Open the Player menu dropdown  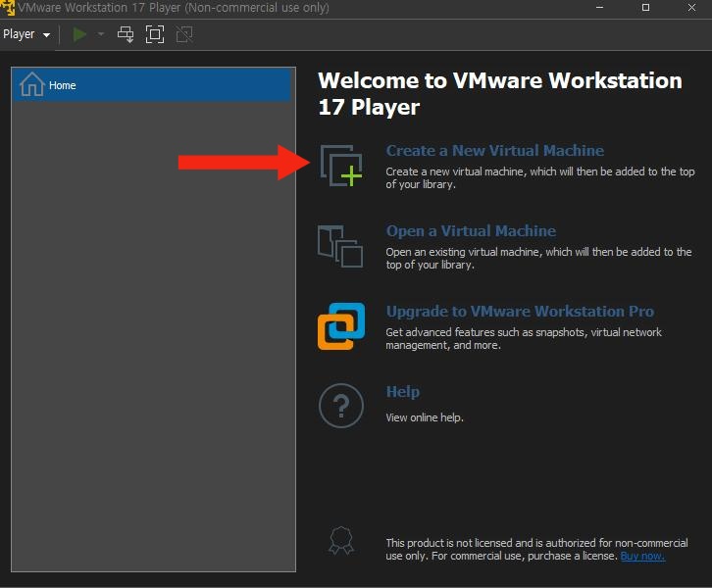pyautogui.click(x=26, y=34)
